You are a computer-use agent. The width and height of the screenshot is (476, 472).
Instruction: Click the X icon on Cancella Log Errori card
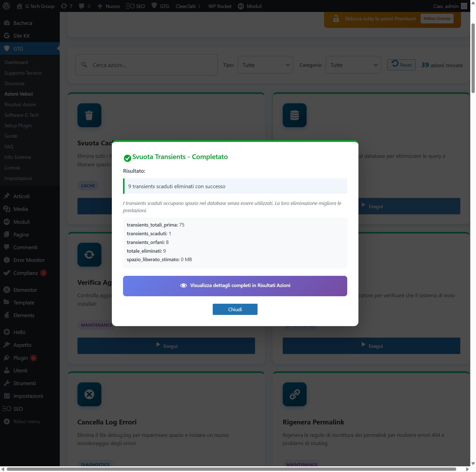[x=89, y=394]
